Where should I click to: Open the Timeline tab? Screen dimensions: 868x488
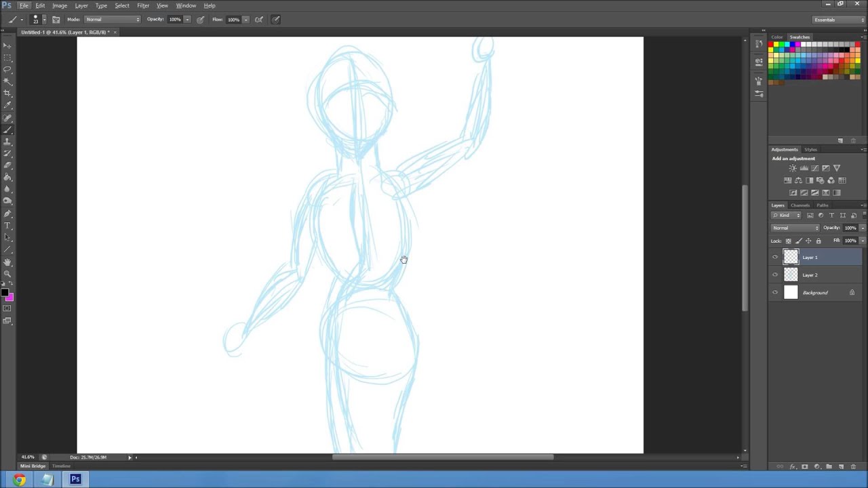pyautogui.click(x=61, y=466)
